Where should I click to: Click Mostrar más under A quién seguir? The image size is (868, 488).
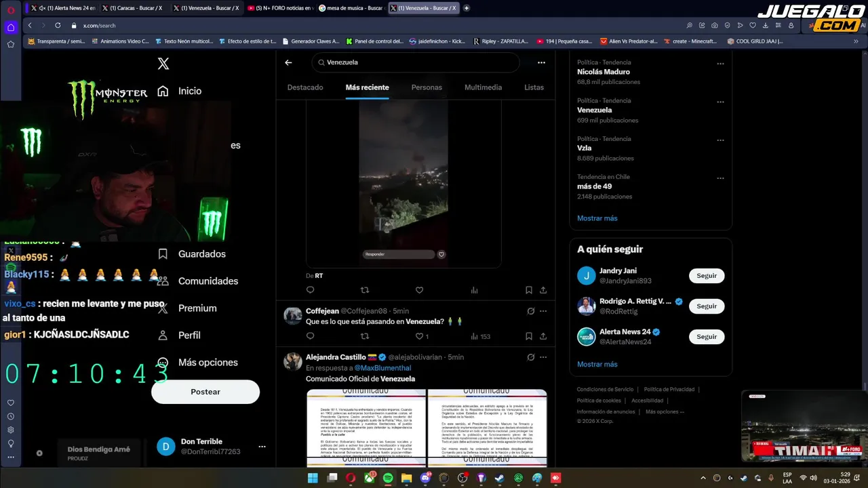[597, 364]
